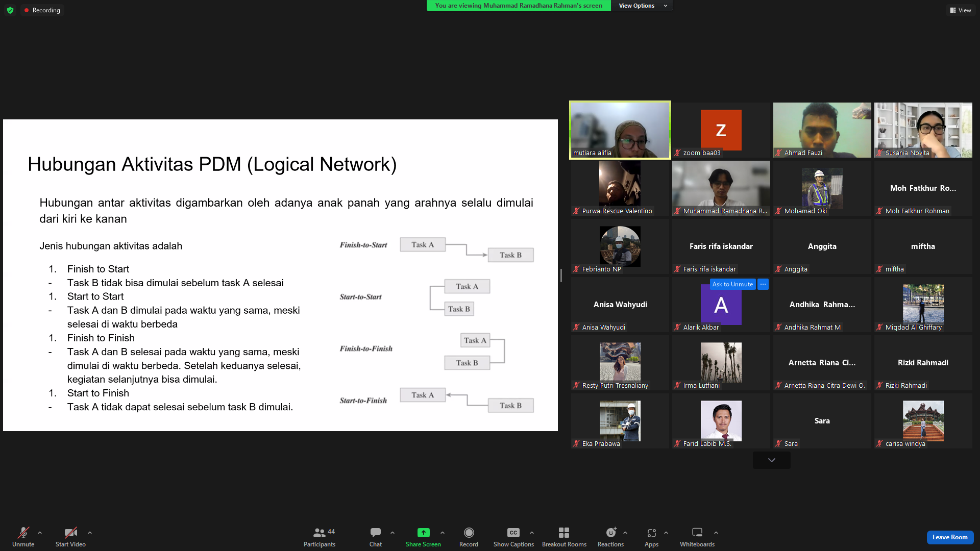Viewport: 980px width, 551px height.
Task: Select miftha's participant tile
Action: [923, 246]
